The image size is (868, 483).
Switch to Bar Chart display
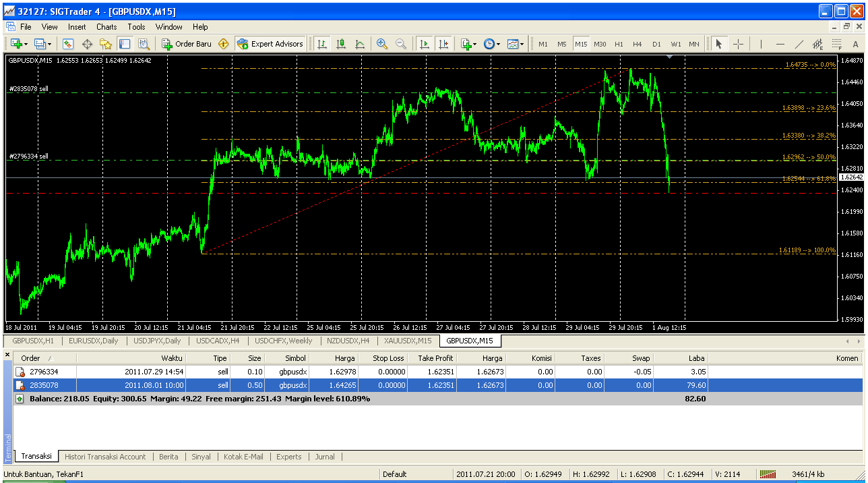[322, 44]
